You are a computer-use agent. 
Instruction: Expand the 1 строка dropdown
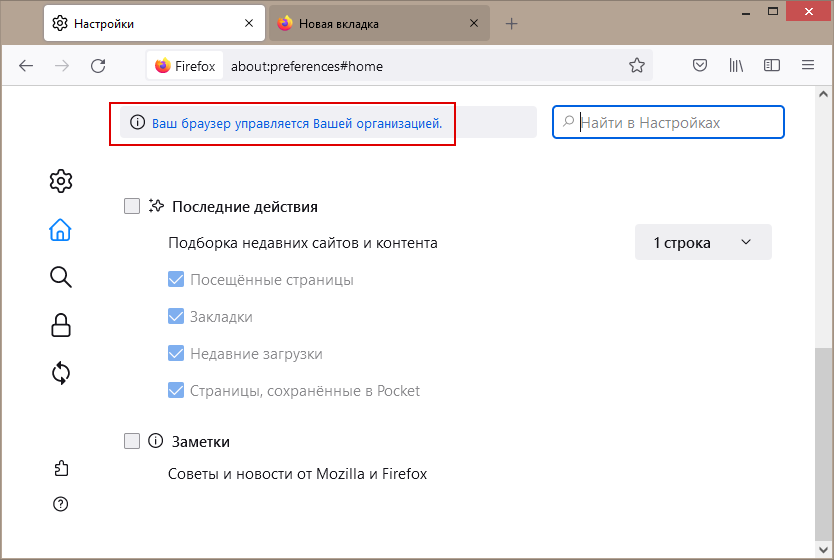(x=703, y=242)
